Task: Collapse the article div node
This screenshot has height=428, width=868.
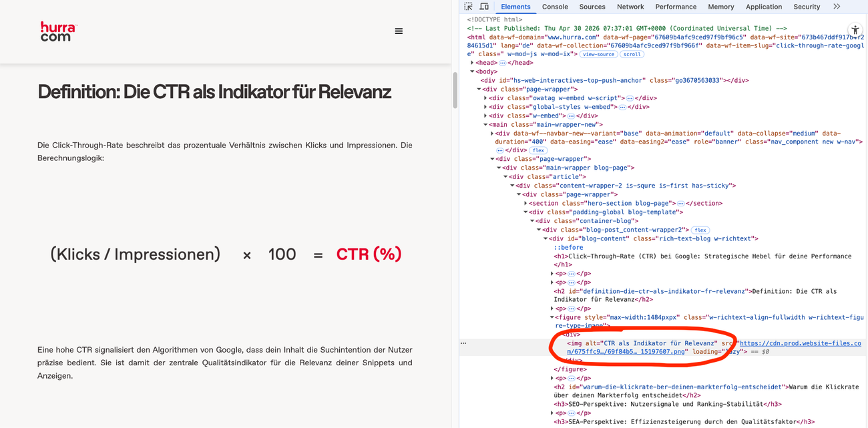Action: (x=505, y=177)
